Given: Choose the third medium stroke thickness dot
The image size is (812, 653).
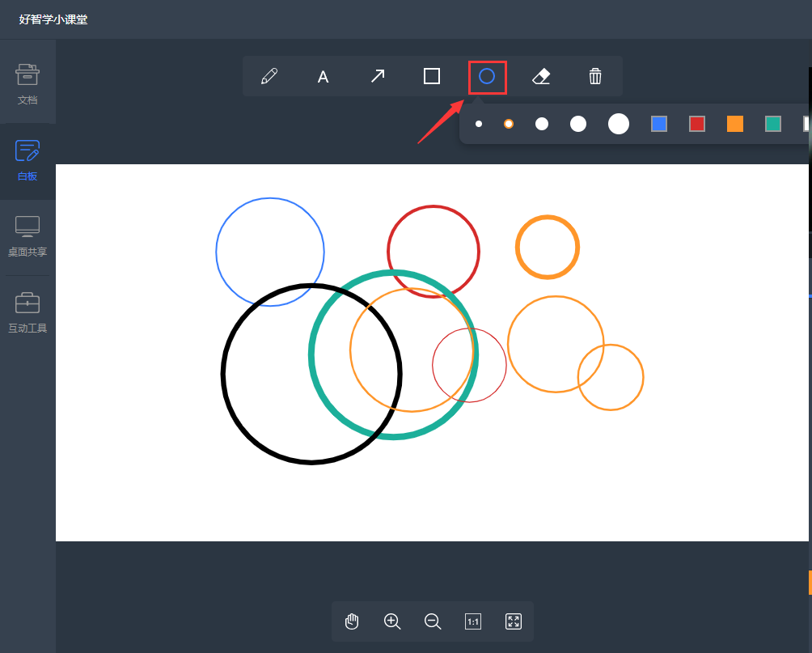Looking at the screenshot, I should (x=542, y=124).
